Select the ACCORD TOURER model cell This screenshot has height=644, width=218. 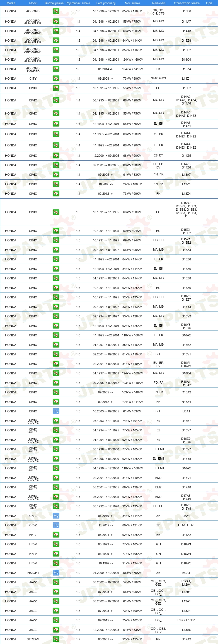[33, 70]
